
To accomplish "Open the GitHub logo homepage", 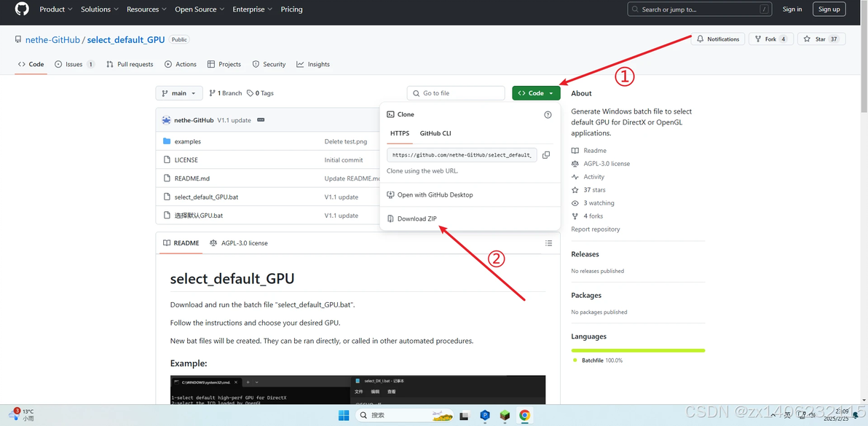I will 21,9.
